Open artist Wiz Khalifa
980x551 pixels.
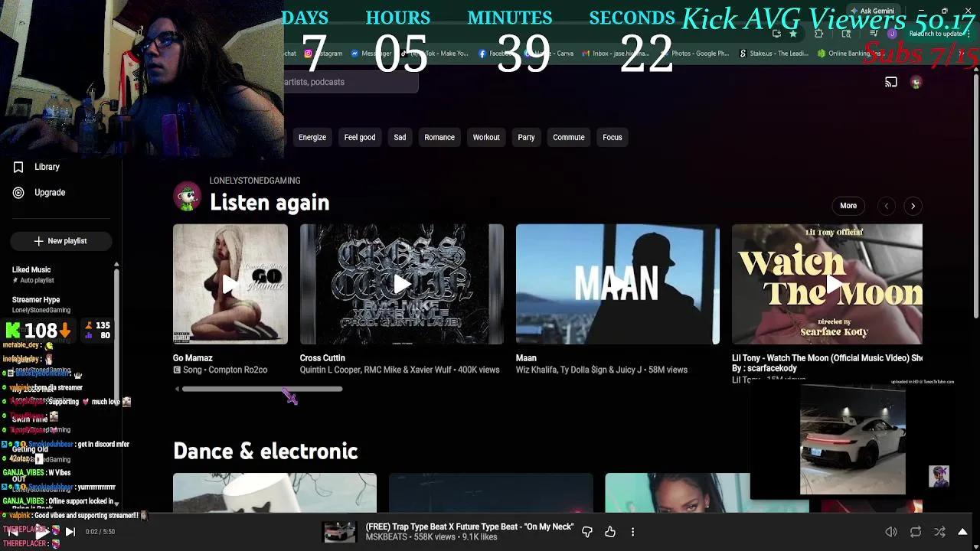(537, 370)
